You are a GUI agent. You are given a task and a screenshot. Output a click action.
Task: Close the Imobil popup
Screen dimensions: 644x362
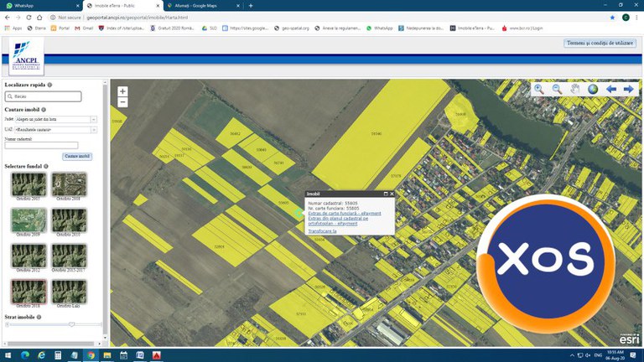[392, 194]
